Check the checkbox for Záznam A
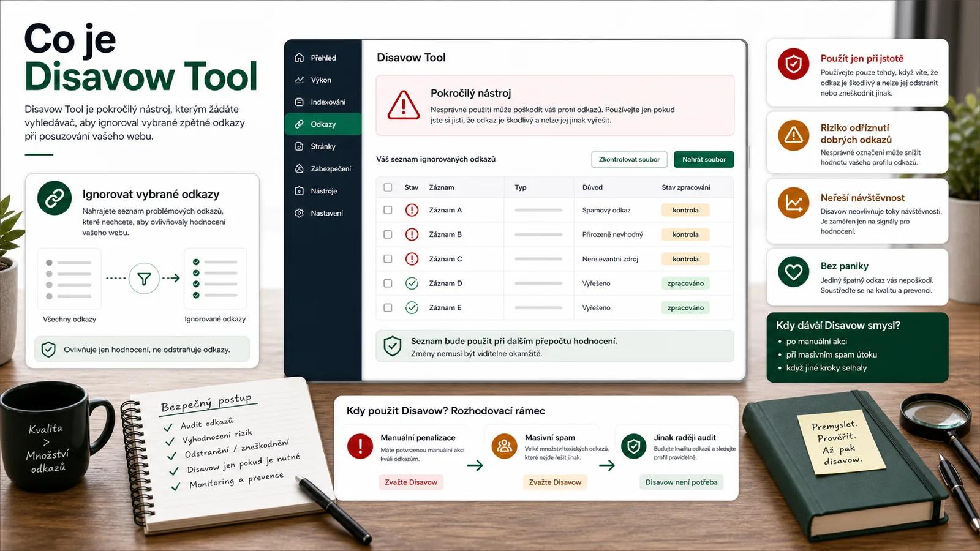The height and width of the screenshot is (551, 980). coord(388,210)
